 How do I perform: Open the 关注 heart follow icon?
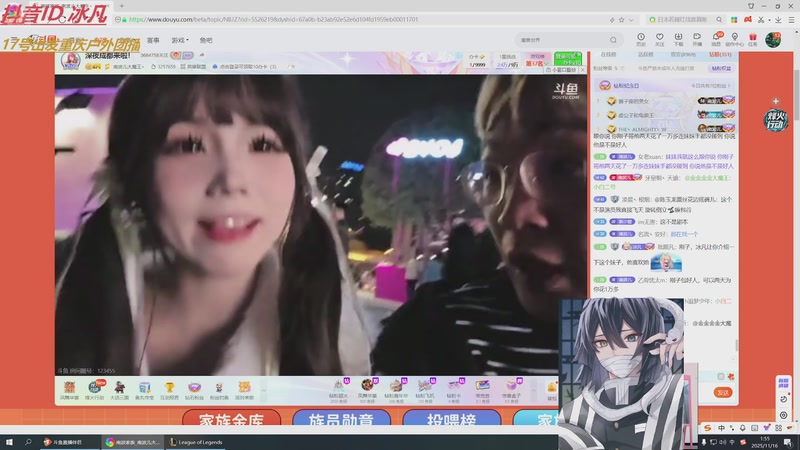[660, 39]
